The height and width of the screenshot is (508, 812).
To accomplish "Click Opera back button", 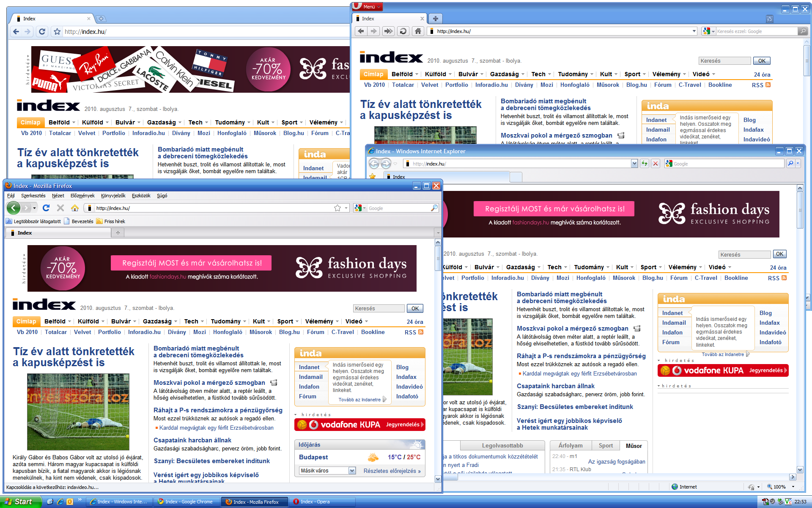I will click(x=361, y=31).
